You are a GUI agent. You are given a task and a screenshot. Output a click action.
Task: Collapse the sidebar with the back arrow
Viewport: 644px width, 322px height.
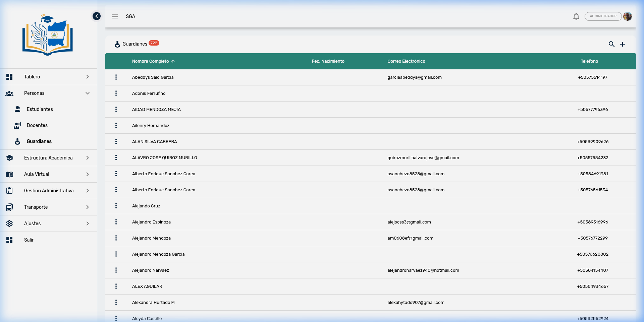[x=97, y=16]
